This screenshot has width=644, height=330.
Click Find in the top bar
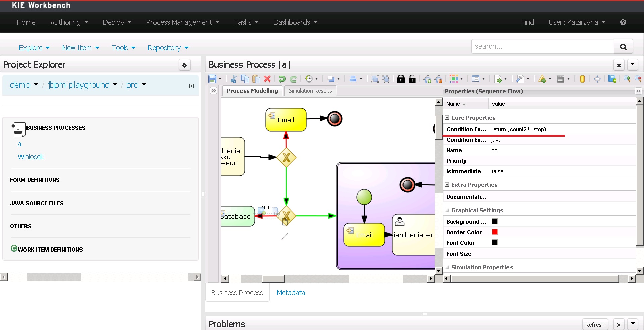point(527,22)
